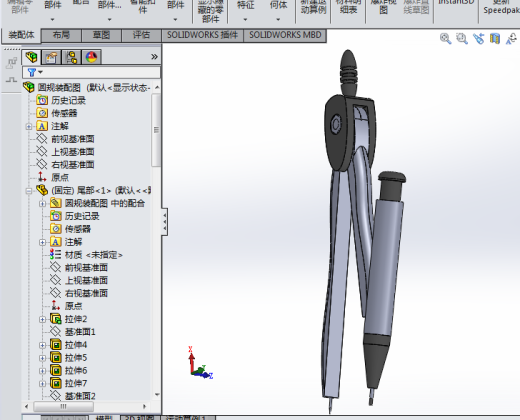This screenshot has width=520, height=420.
Task: Expand the 拉伸2 feature
Action: pyautogui.click(x=42, y=319)
